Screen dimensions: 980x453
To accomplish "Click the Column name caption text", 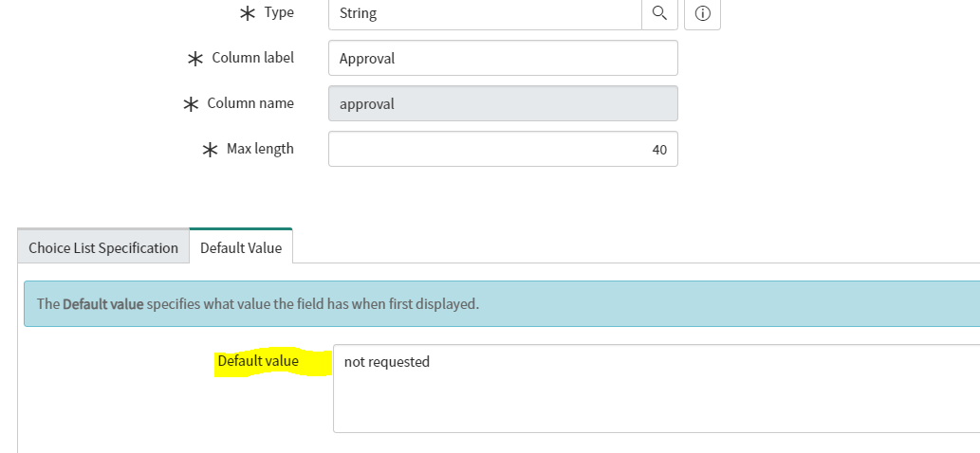I will [x=250, y=103].
